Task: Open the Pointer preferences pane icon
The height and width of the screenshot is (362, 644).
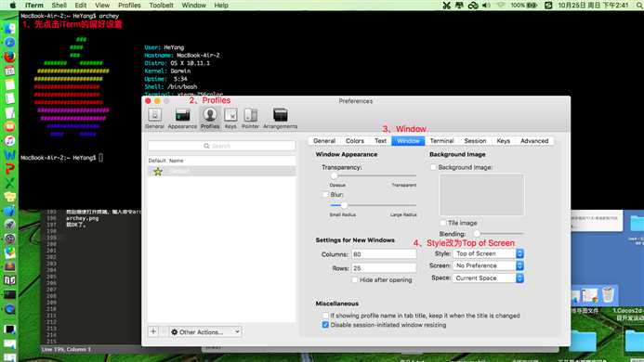Action: click(251, 118)
